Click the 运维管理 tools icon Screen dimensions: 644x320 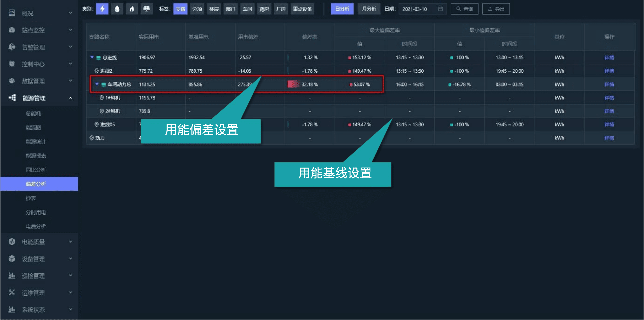pyautogui.click(x=12, y=292)
